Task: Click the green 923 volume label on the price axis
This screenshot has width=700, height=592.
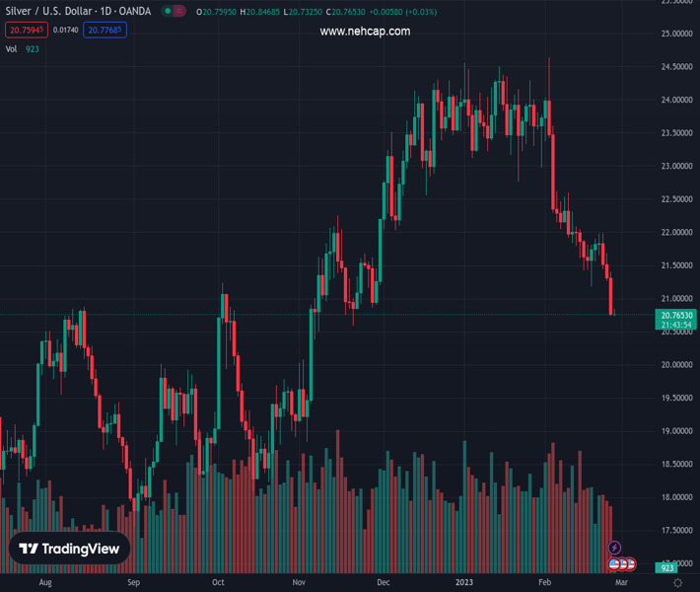Action: 666,568
